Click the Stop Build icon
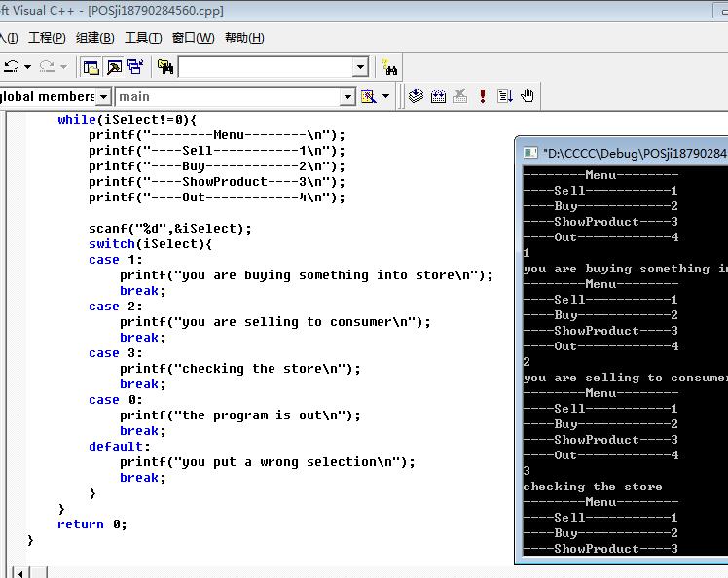 pyautogui.click(x=460, y=96)
